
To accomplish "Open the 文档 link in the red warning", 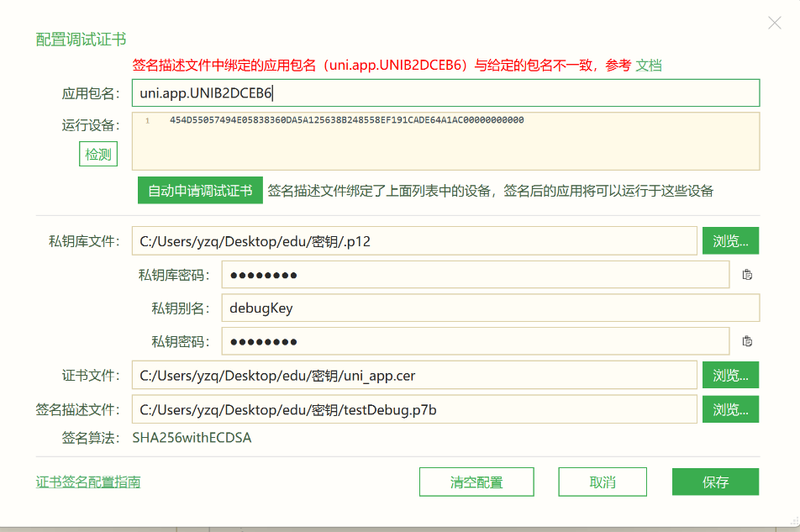I will (x=649, y=66).
